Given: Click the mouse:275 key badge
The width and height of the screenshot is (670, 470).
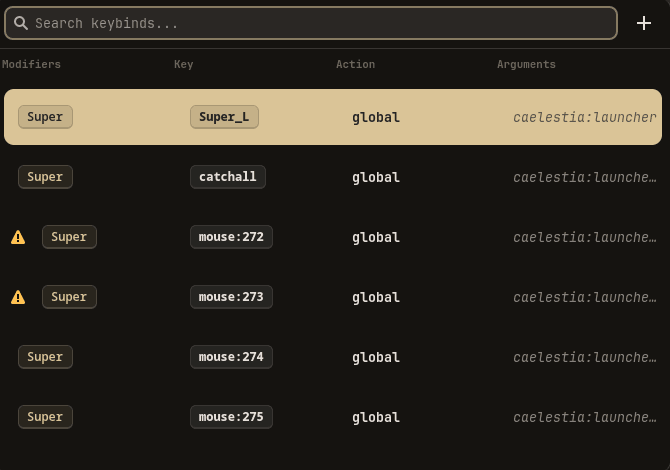Looking at the screenshot, I should coord(231,417).
